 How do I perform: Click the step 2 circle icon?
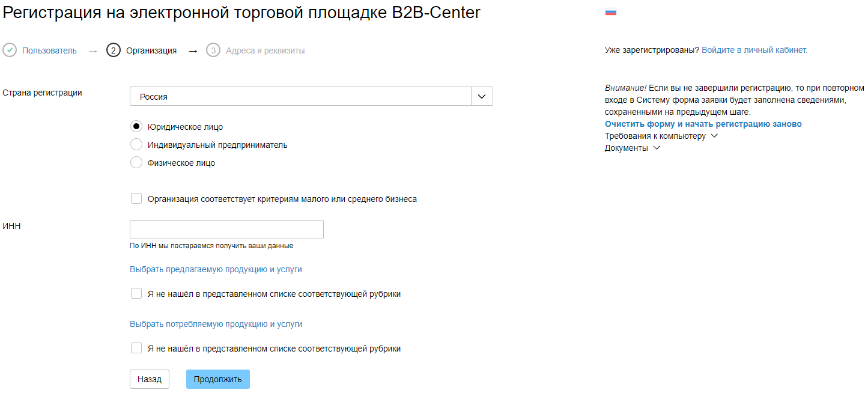coord(113,50)
